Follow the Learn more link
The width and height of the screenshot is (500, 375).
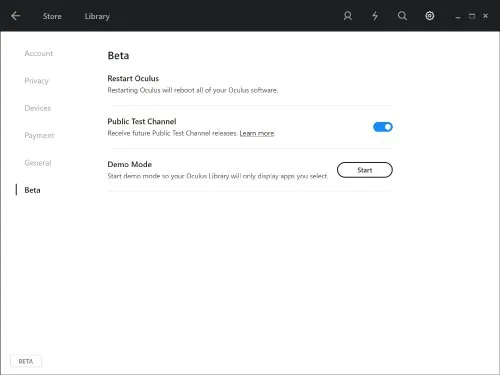tap(257, 133)
